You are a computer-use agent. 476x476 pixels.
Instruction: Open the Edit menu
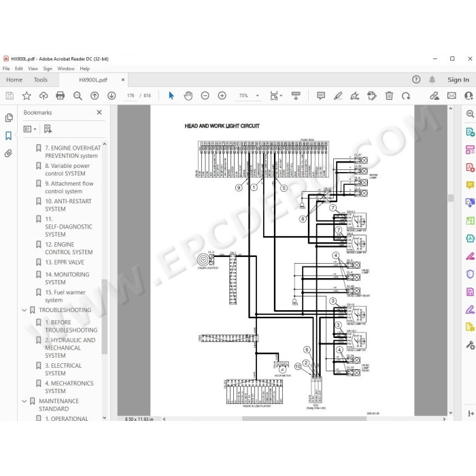tap(19, 69)
